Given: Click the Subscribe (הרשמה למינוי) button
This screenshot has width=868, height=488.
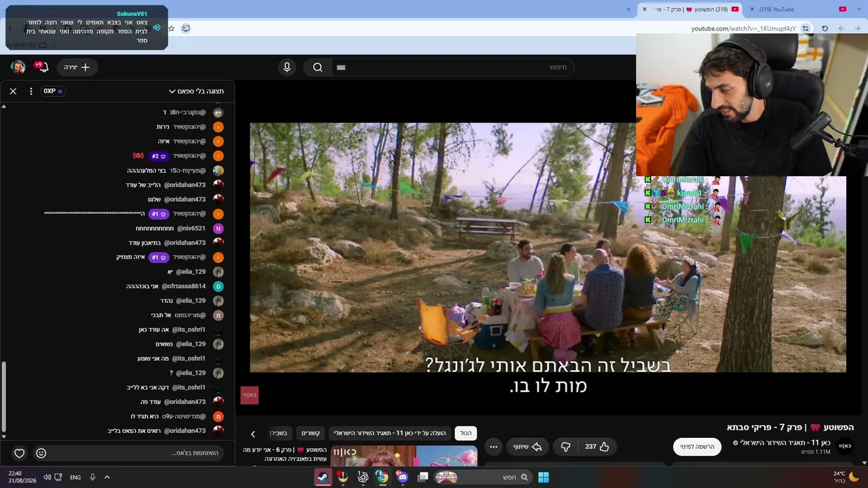Looking at the screenshot, I should (x=697, y=447).
